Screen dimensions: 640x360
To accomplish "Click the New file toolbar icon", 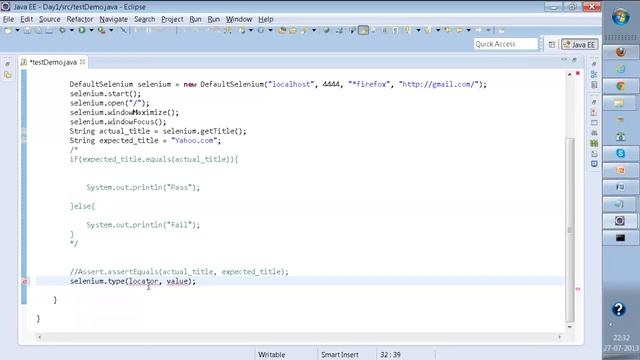I will coord(8,30).
